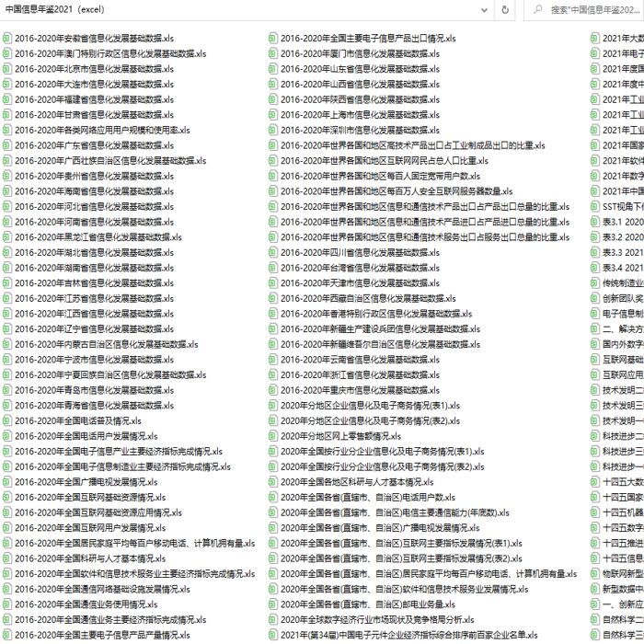Select address bar path 中国信息年鉴2021 (excel)

(x=55, y=9)
